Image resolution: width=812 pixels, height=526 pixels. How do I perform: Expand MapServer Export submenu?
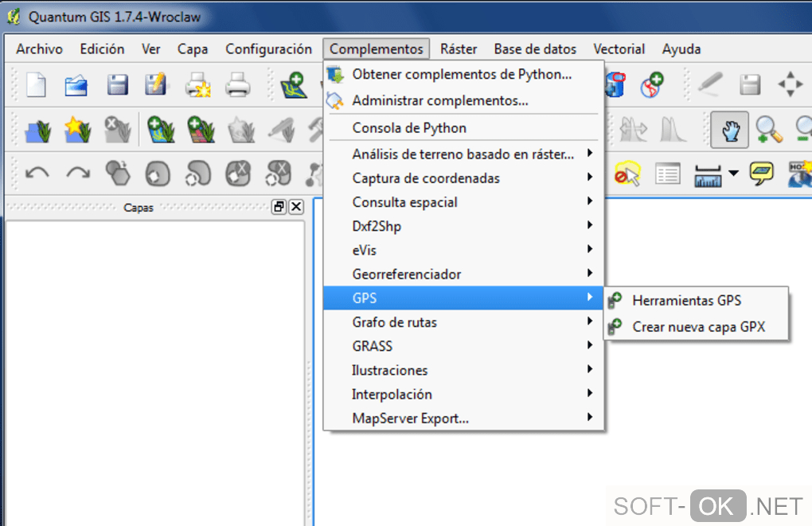click(x=463, y=419)
